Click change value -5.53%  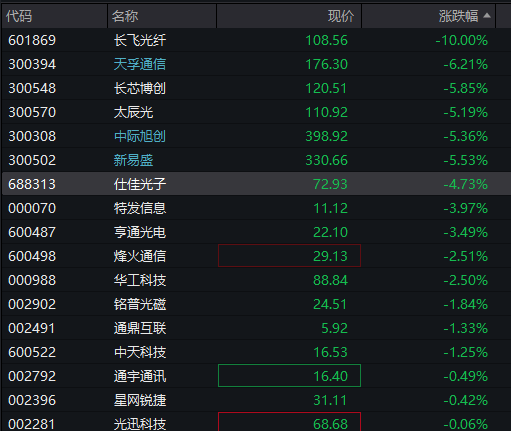point(466,160)
